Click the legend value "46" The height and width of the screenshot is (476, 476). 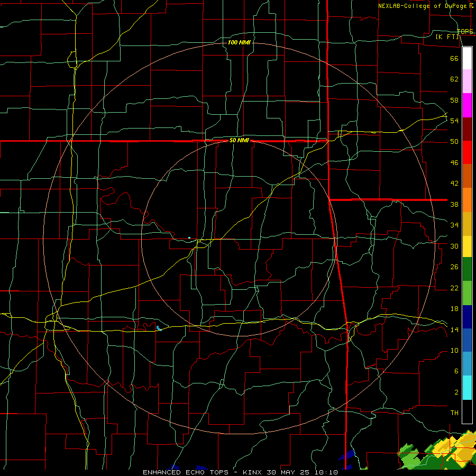pos(454,163)
